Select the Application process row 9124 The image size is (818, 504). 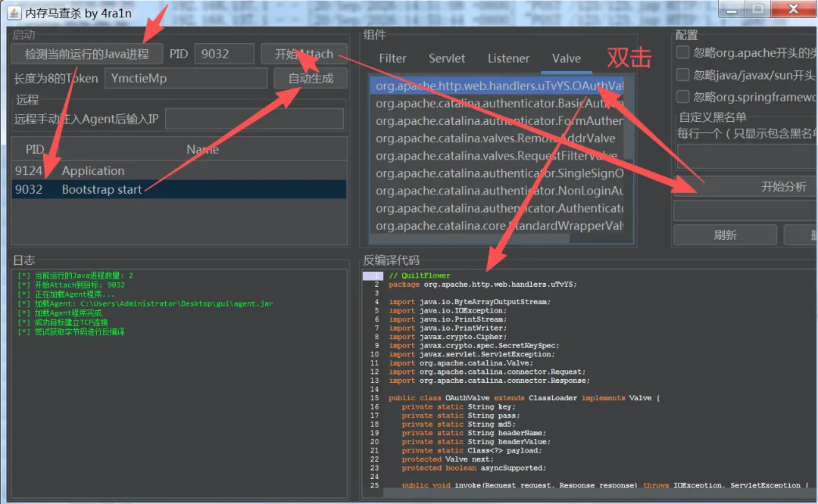click(x=179, y=170)
